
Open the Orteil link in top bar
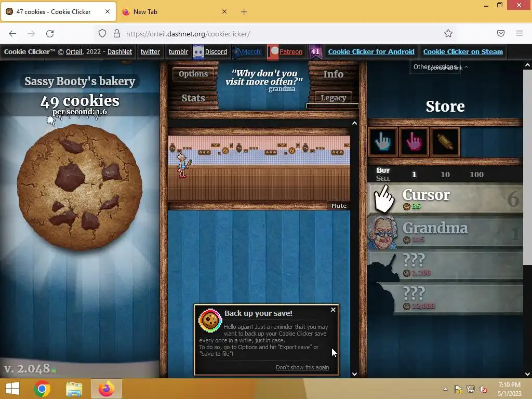pos(74,51)
